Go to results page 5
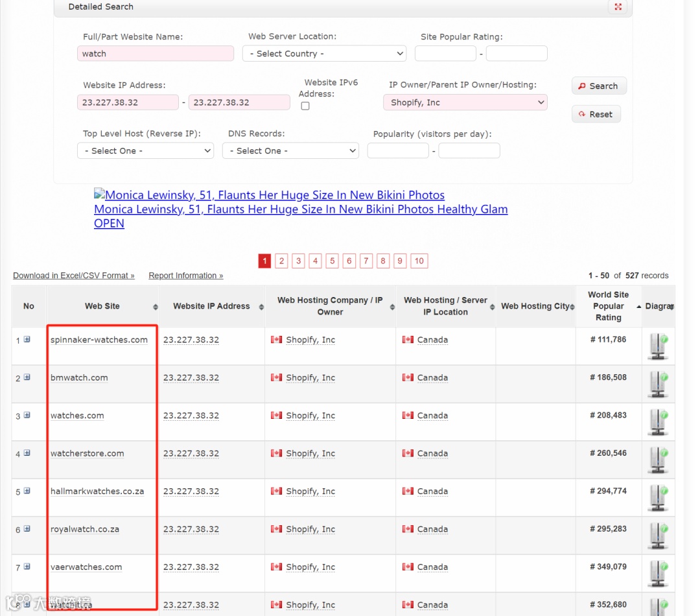Viewport: 700px width, 616px height. pos(332,261)
